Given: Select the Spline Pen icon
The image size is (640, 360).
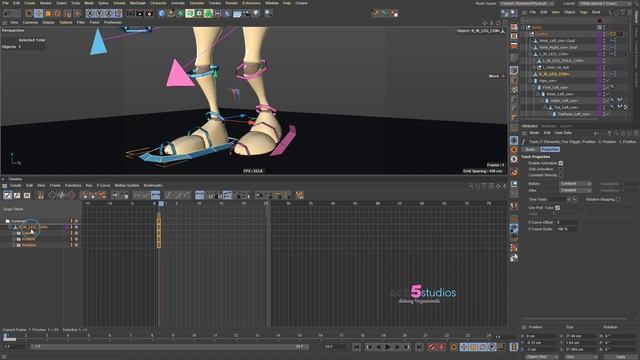Looking at the screenshot, I should tap(171, 13).
